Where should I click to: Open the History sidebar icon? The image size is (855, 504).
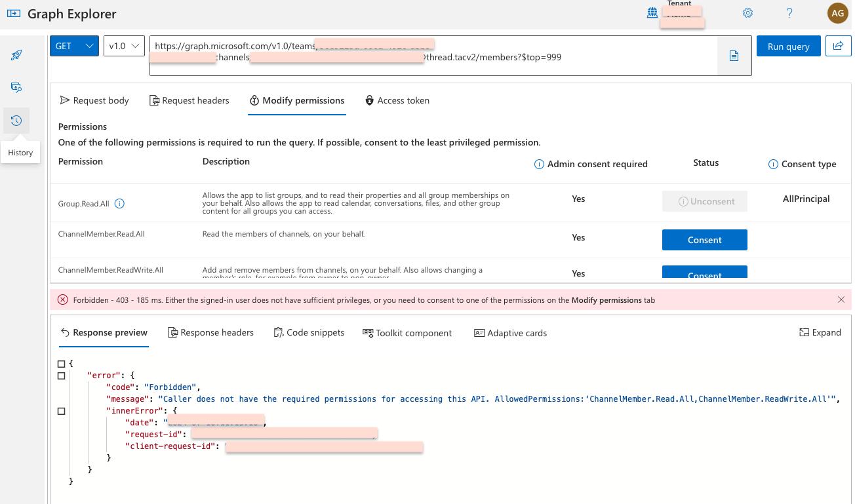click(16, 121)
